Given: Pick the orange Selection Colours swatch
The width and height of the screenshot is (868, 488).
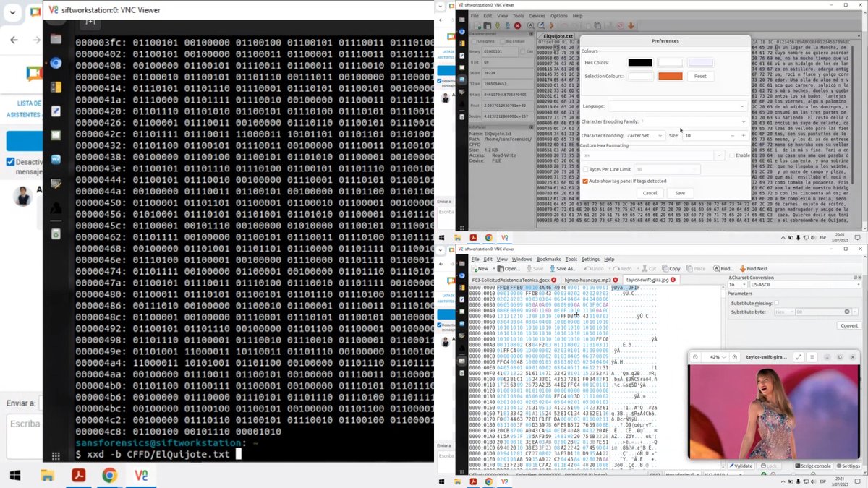Looking at the screenshot, I should [x=670, y=76].
